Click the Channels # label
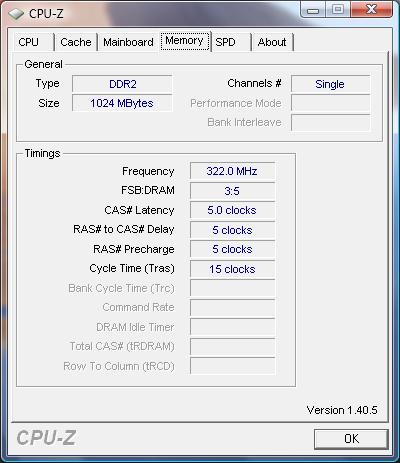This screenshot has width=400, height=463. [254, 83]
